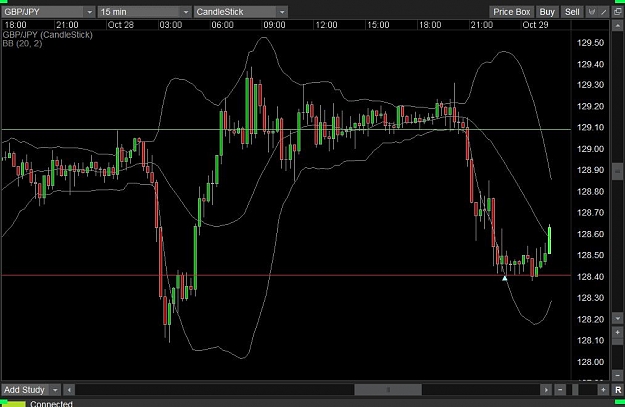Open the GBP/JPY symbol dropdown
Viewport: 625px width, 407px height.
pos(48,12)
